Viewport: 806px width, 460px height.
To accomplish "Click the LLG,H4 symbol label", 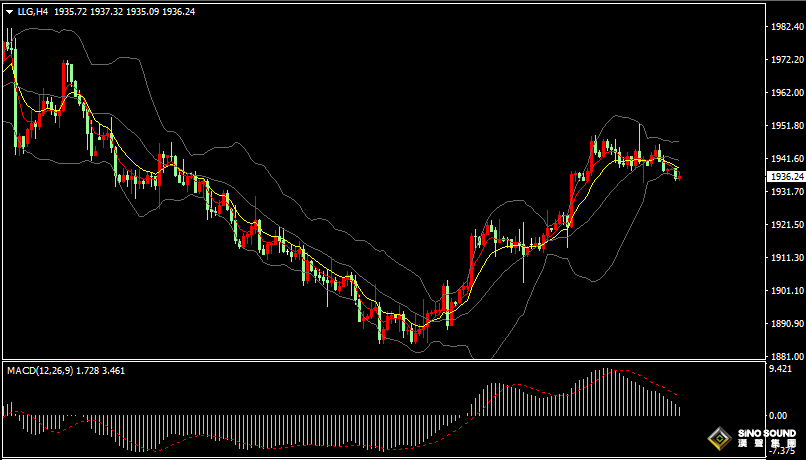I will pos(31,12).
